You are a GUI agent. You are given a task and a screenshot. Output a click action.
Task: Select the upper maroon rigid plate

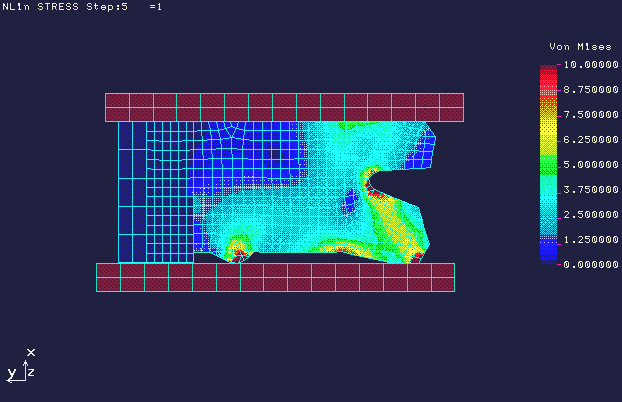coord(284,107)
